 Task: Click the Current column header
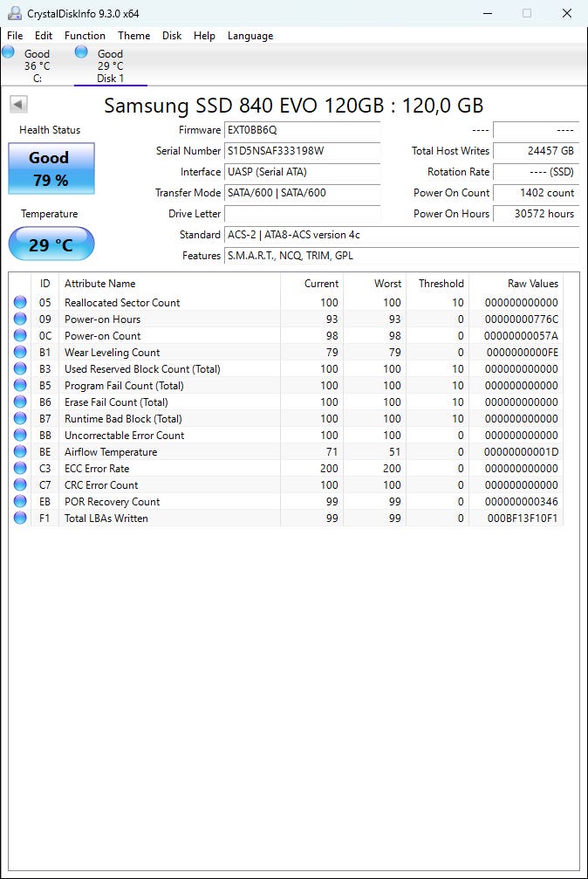(311, 284)
